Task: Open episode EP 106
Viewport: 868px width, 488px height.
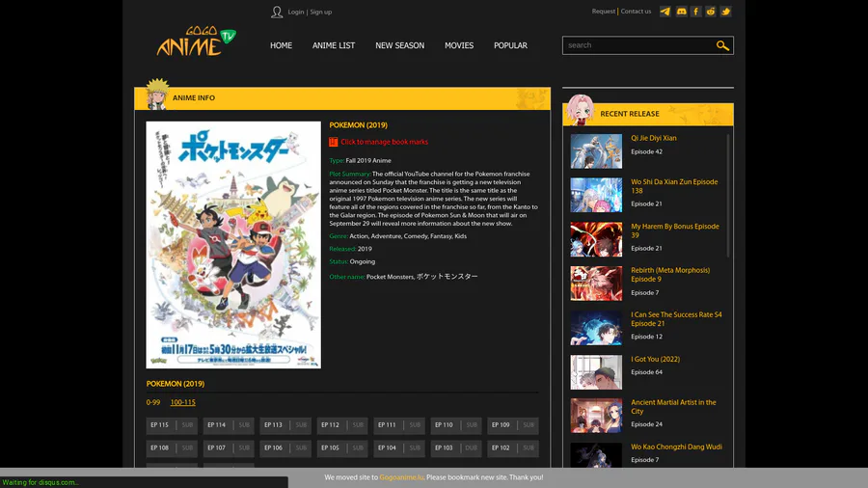Action: pos(285,447)
